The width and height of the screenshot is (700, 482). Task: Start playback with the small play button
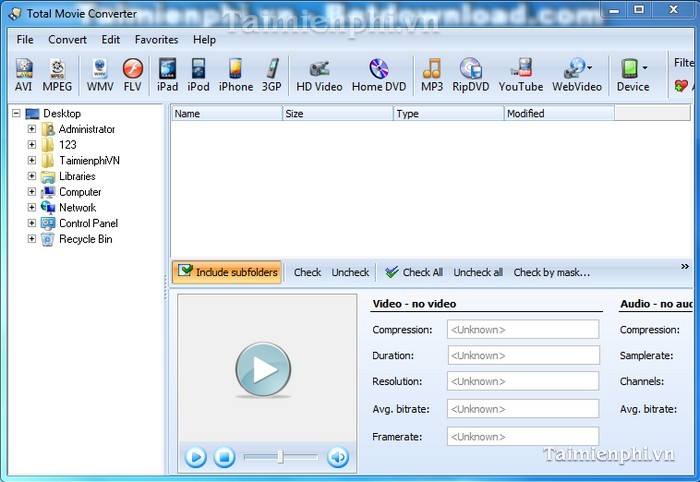tap(196, 457)
